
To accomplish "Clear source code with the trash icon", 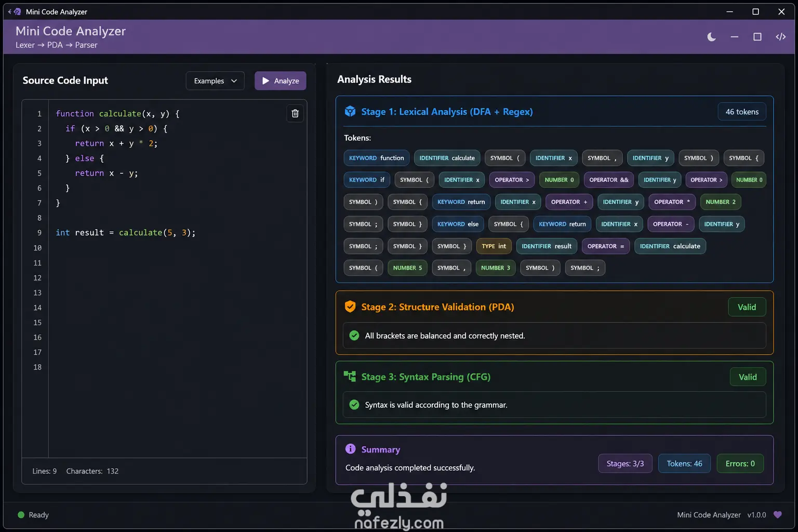I will [295, 113].
